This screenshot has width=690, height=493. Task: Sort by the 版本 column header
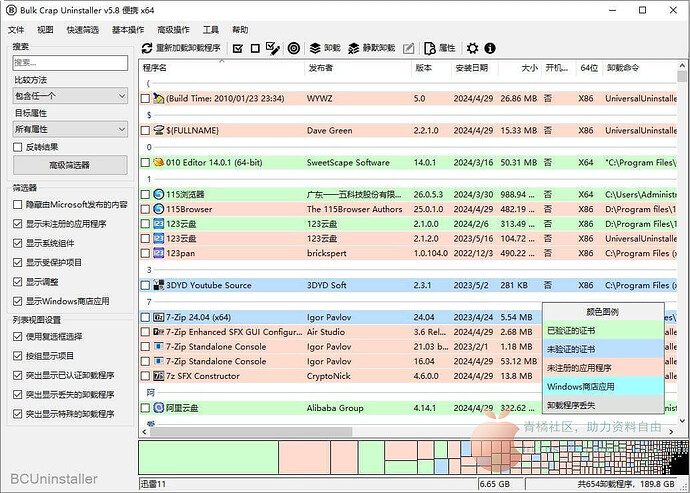coord(431,68)
